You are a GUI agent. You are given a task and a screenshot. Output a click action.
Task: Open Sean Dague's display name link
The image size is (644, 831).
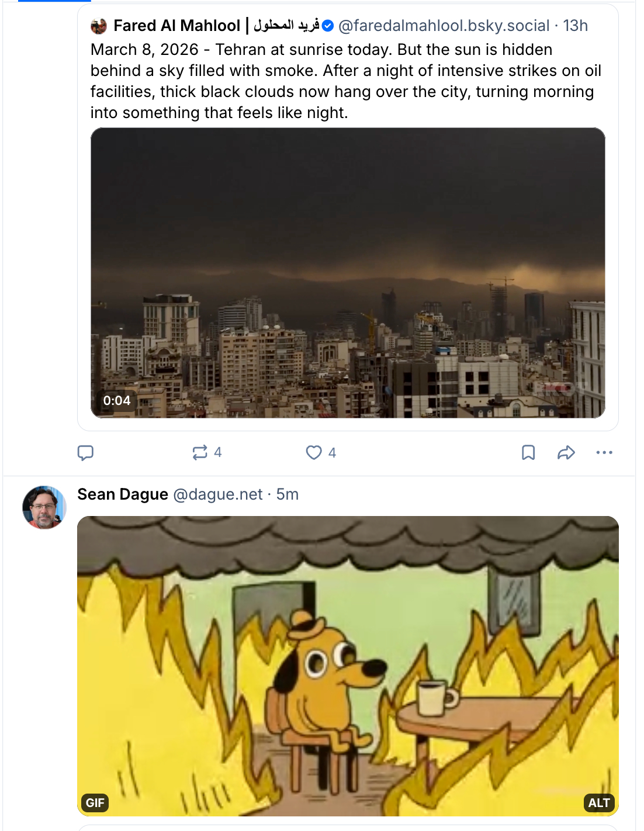click(123, 494)
